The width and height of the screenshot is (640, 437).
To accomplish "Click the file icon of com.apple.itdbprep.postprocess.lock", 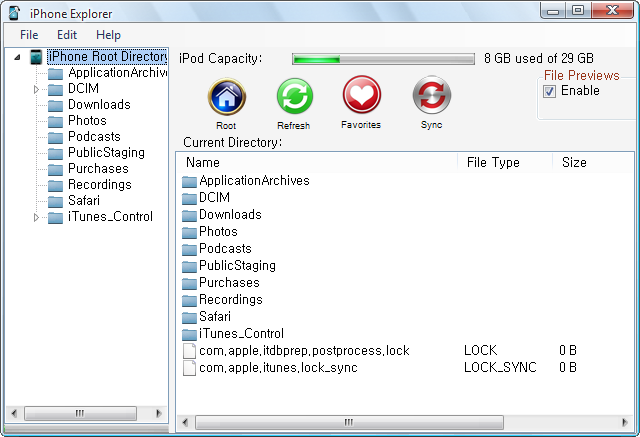I will (189, 350).
